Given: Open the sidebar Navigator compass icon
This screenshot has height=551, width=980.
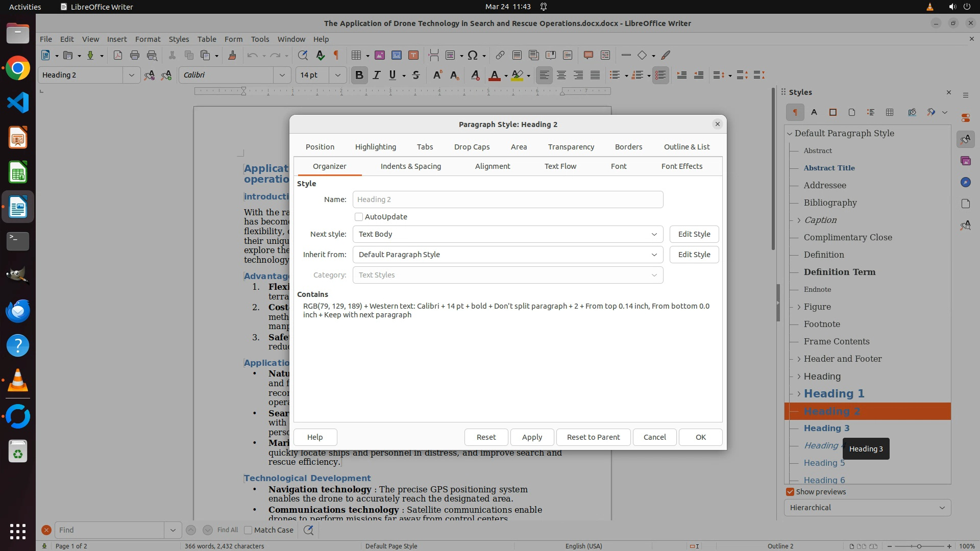Looking at the screenshot, I should click(965, 182).
